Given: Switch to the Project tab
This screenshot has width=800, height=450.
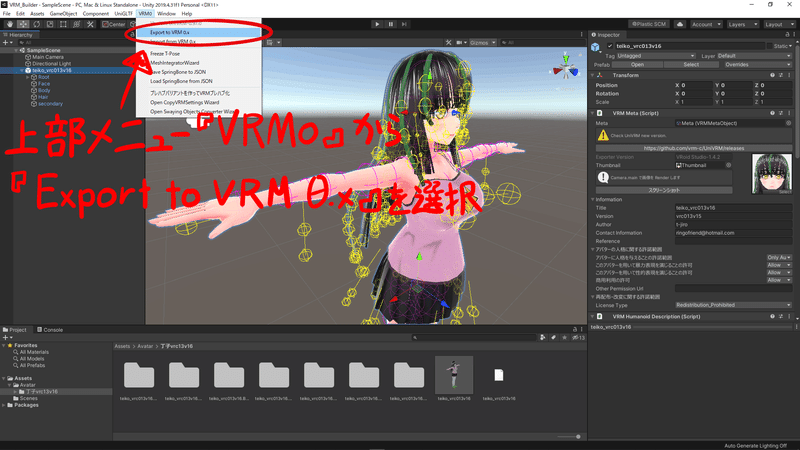Looking at the screenshot, I should pos(15,330).
